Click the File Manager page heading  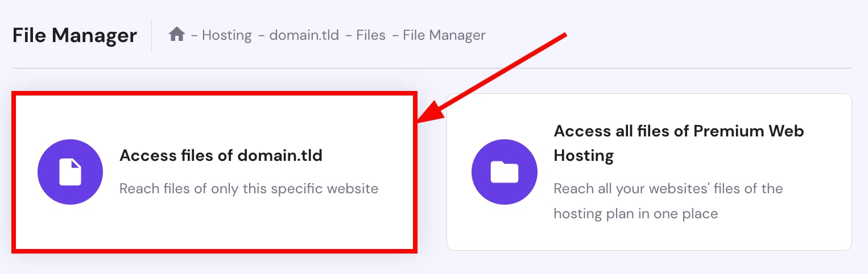pos(75,35)
